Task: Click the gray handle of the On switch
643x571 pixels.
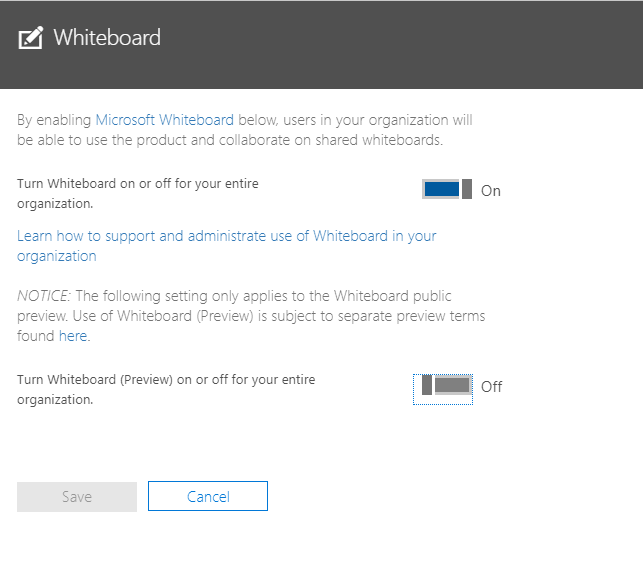Action: tap(467, 190)
